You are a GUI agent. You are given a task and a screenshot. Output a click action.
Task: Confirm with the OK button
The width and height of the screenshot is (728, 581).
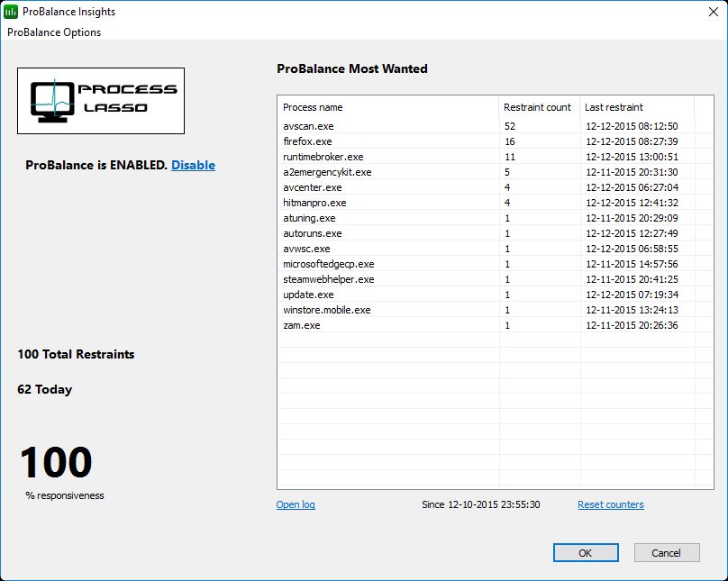click(586, 553)
